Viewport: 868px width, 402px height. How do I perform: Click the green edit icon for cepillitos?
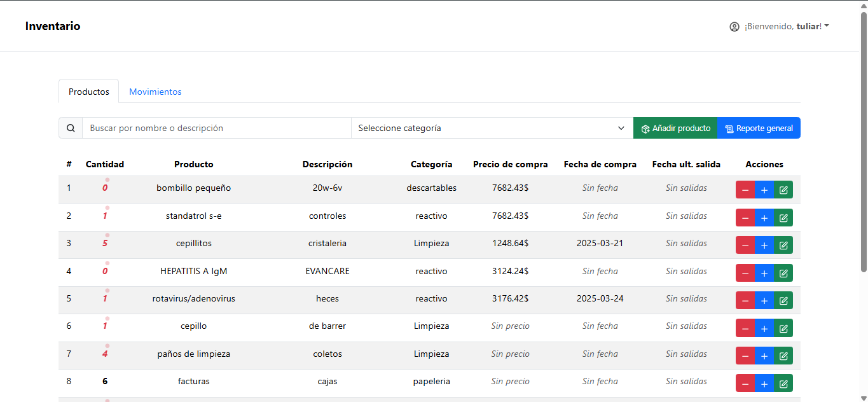(783, 246)
